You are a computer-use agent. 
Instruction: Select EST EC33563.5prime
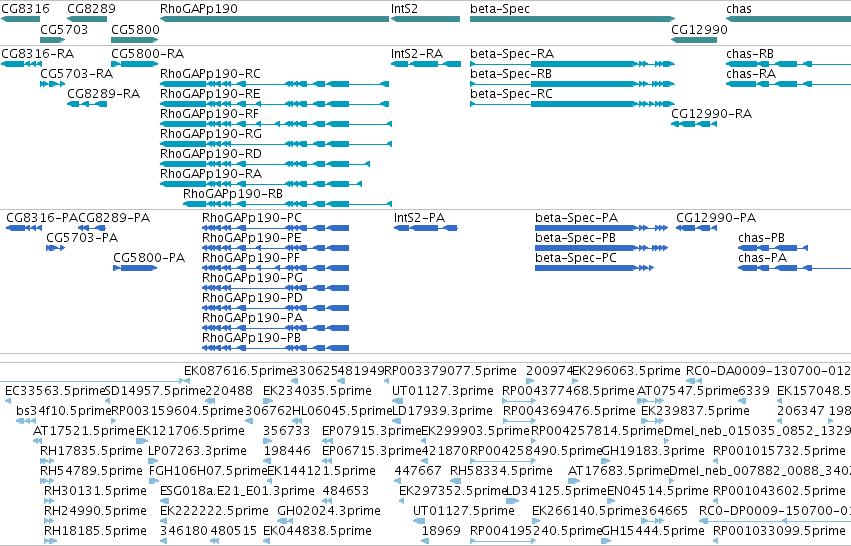(x=54, y=391)
